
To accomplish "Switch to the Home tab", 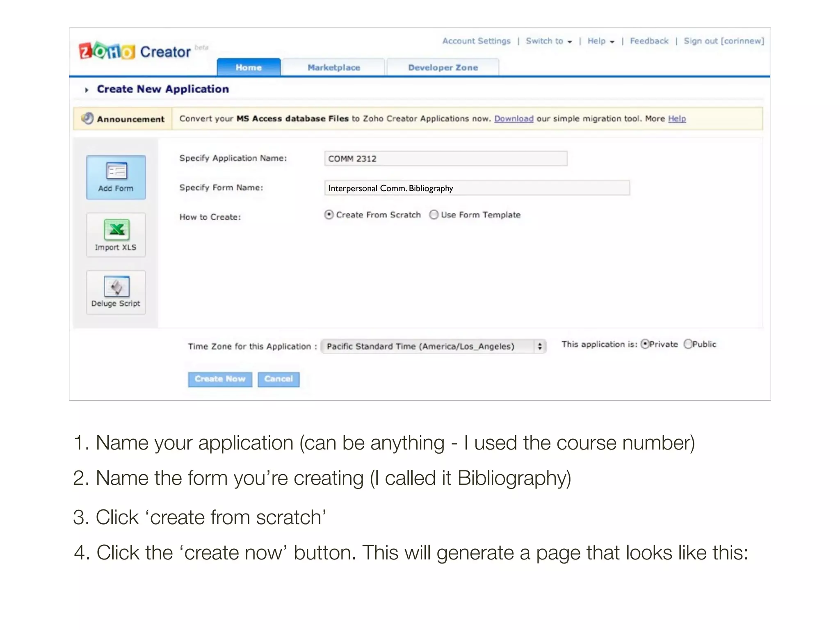I will tap(249, 67).
